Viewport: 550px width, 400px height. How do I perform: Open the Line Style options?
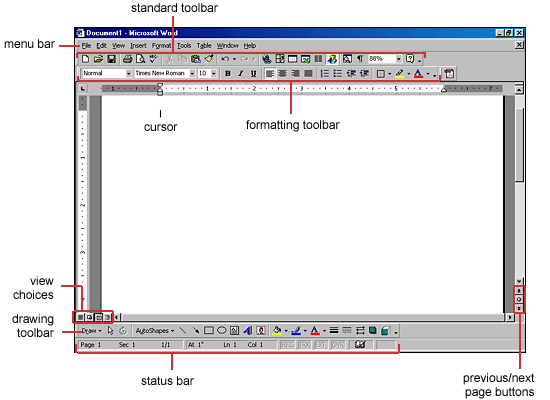[334, 331]
